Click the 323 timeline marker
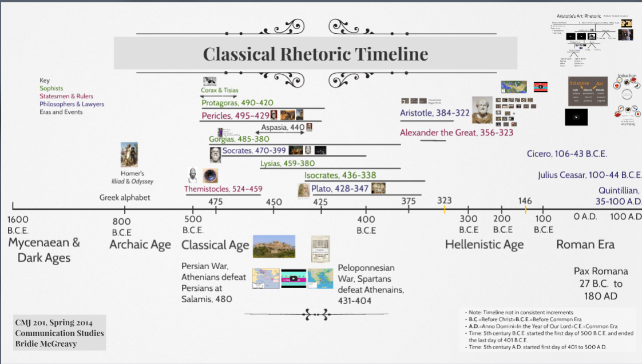 [445, 201]
